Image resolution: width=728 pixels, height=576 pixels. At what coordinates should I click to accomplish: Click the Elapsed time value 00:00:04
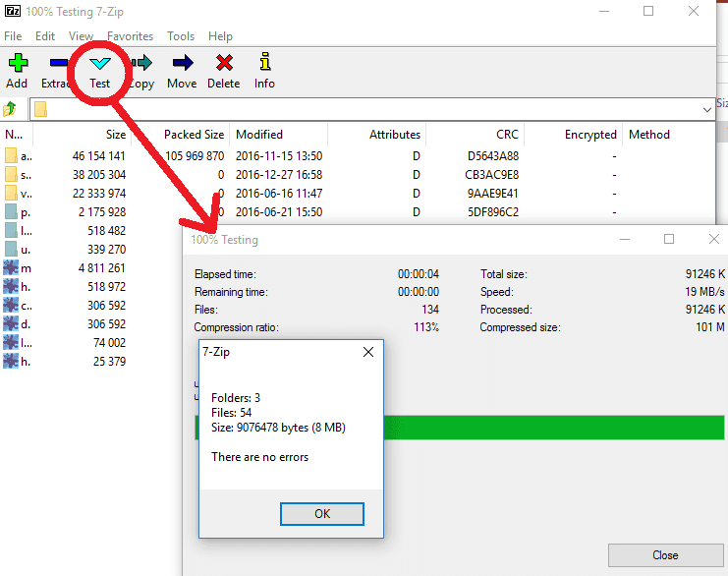[x=419, y=274]
